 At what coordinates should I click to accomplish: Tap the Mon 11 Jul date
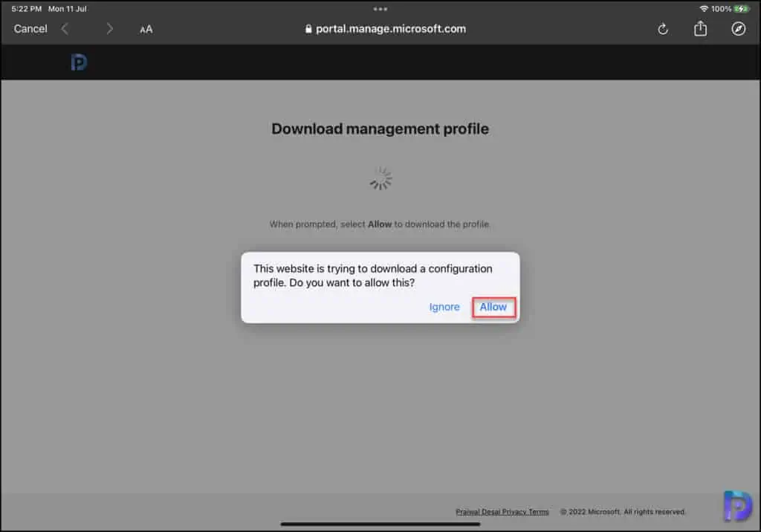pos(68,9)
